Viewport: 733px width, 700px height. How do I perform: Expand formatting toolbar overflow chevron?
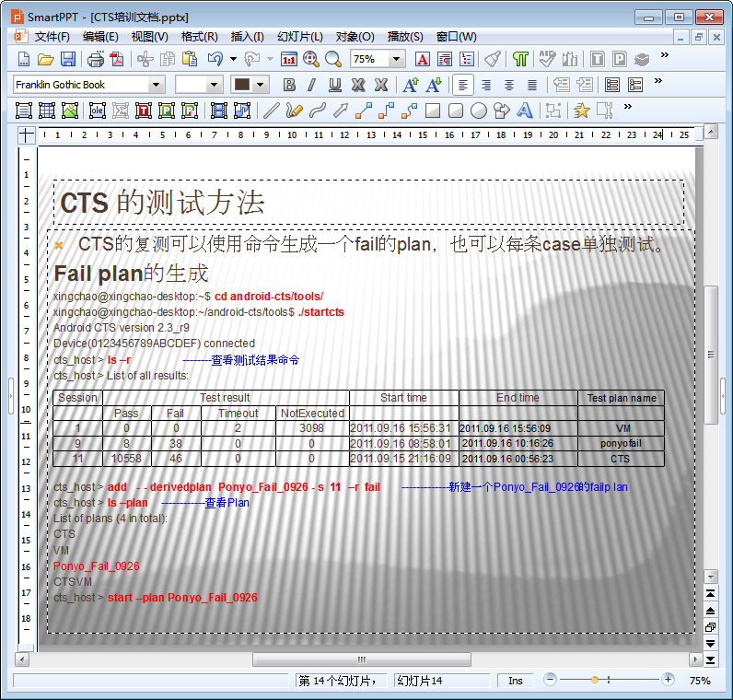[x=658, y=80]
